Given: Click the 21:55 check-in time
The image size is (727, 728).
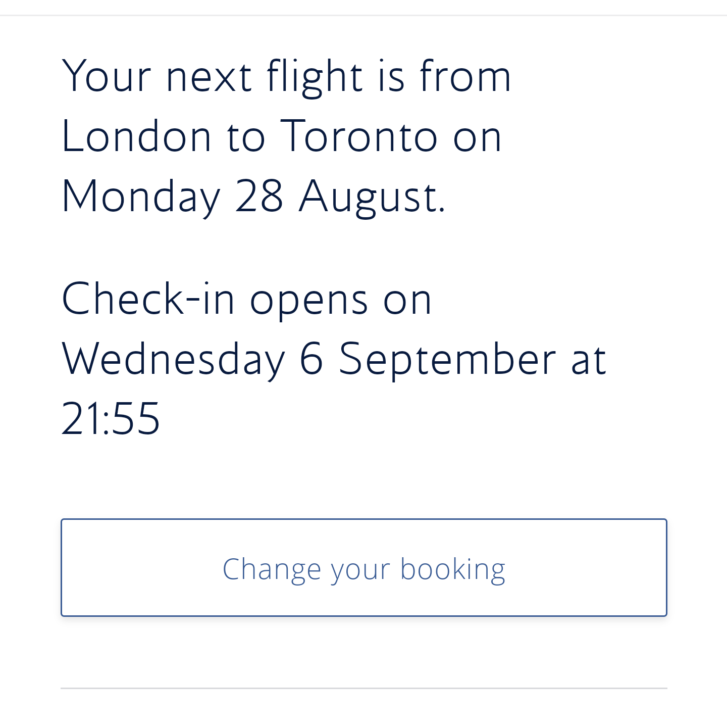Looking at the screenshot, I should [111, 418].
